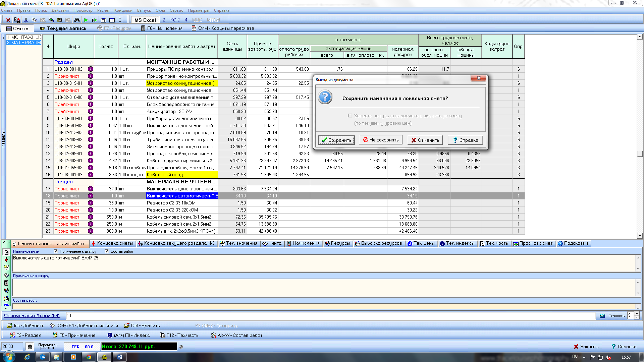This screenshot has width=644, height=362.
Task: Click Не сохранять button
Action: (381, 140)
